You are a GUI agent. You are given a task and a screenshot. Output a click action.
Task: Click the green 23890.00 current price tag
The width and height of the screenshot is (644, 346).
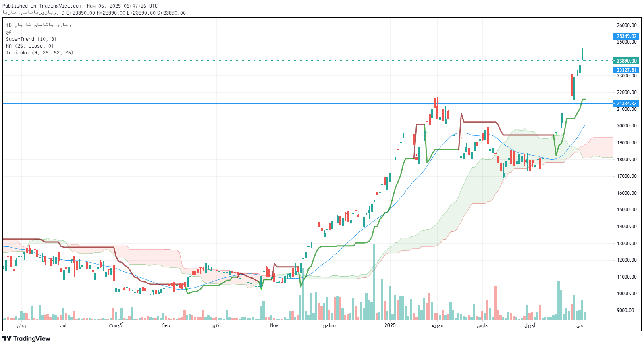626,61
